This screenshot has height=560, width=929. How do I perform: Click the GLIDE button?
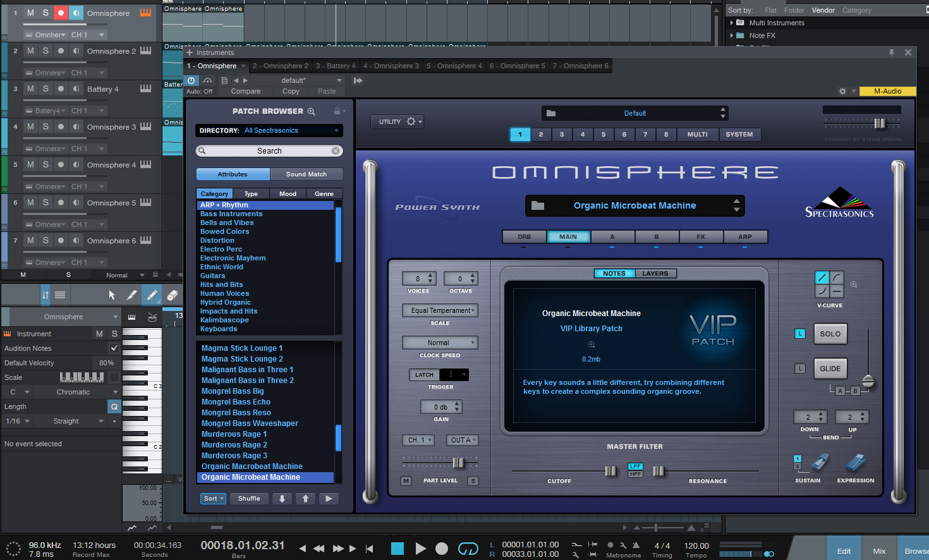(830, 368)
